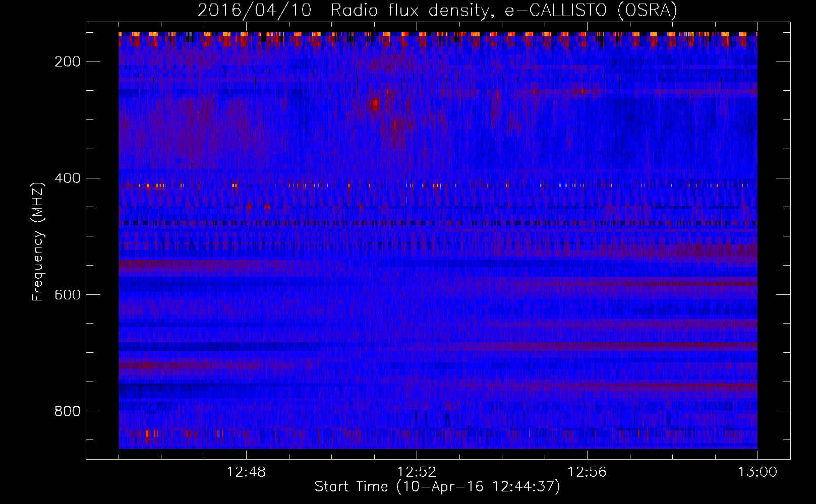816x504 pixels.
Task: Click the bright red burst near 12:51
Action: point(374,105)
